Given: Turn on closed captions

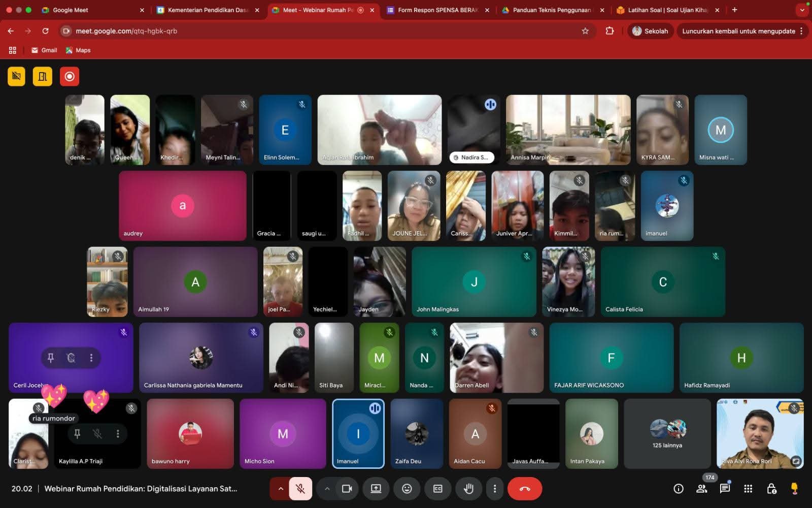Looking at the screenshot, I should pyautogui.click(x=437, y=489).
